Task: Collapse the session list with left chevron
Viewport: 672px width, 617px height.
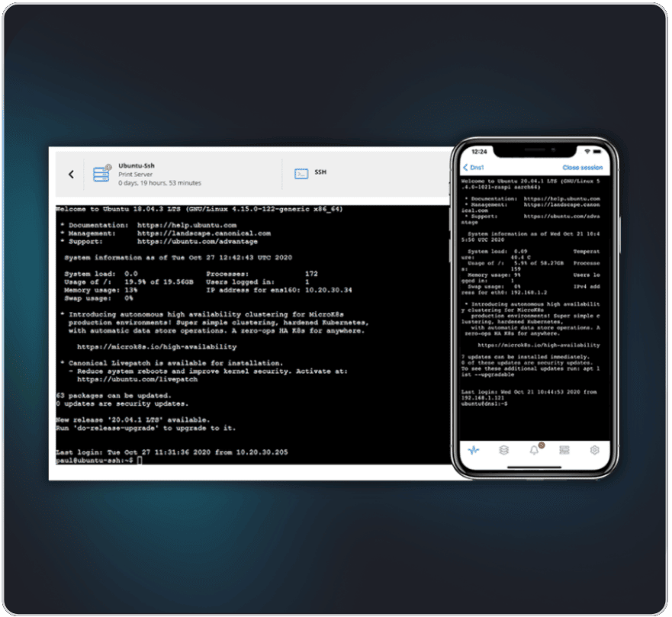Action: (x=71, y=172)
